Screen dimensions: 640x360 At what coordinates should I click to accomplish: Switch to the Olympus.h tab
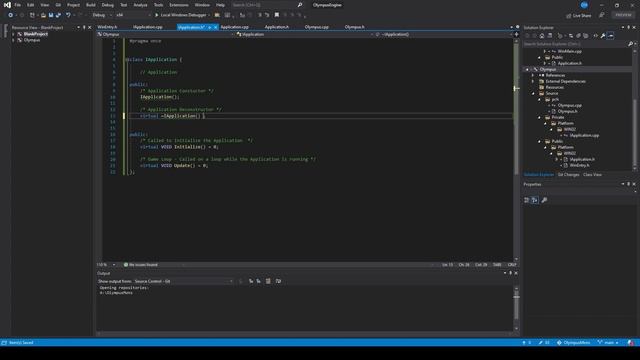(x=354, y=27)
